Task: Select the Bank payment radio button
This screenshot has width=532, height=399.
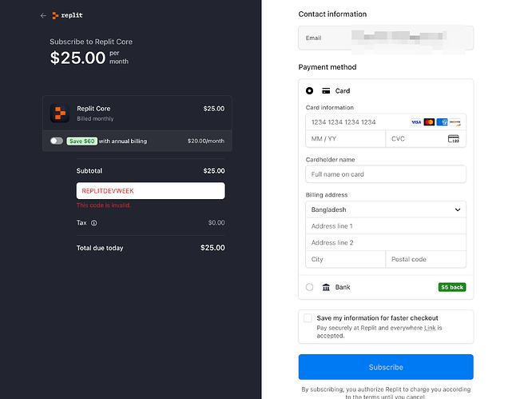Action: [x=309, y=287]
